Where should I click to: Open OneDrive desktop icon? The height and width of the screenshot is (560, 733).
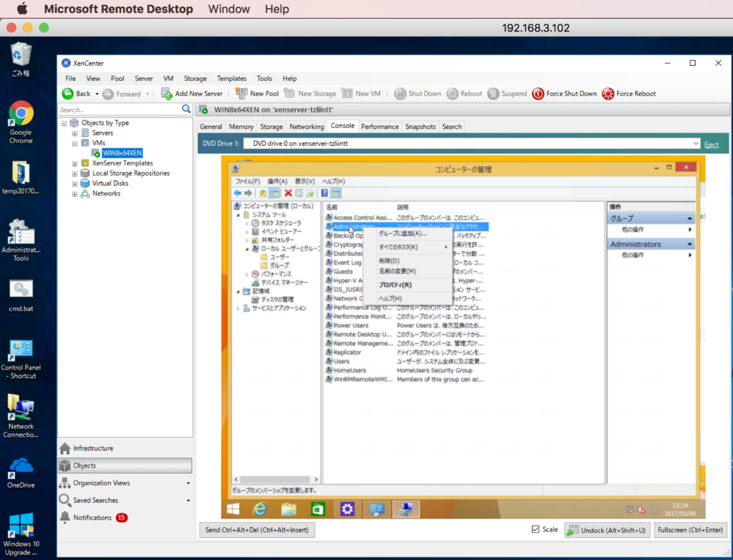[21, 473]
